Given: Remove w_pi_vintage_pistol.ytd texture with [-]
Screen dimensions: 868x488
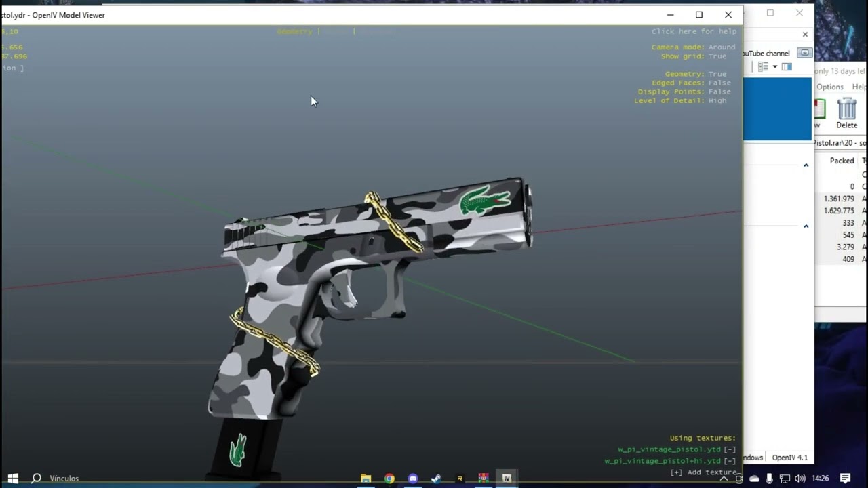Looking at the screenshot, I should click(730, 449).
